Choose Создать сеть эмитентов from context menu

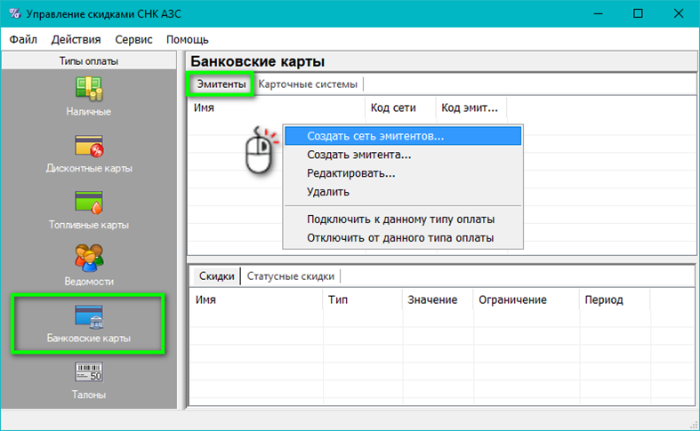tap(375, 136)
